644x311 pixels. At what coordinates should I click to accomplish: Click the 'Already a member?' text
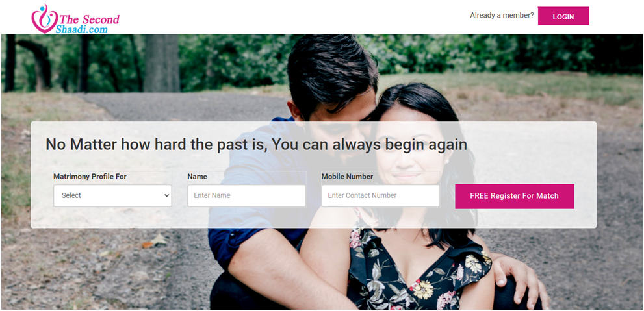tap(502, 15)
